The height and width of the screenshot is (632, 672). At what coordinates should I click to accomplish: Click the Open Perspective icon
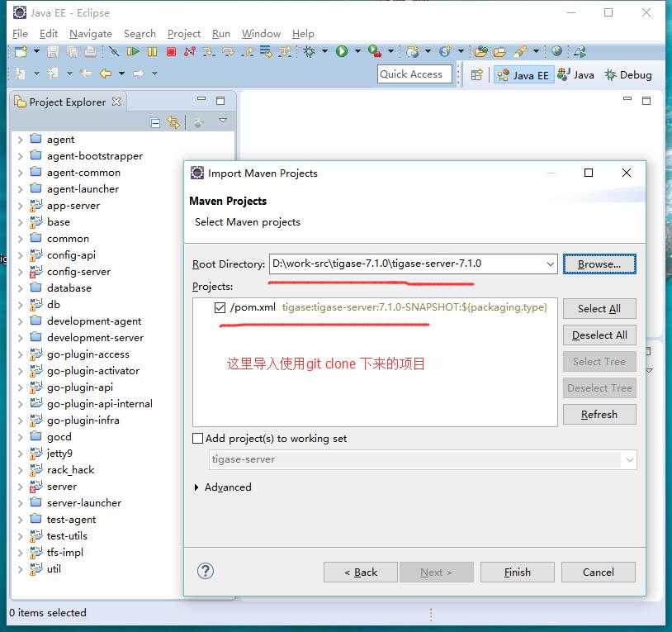(476, 75)
